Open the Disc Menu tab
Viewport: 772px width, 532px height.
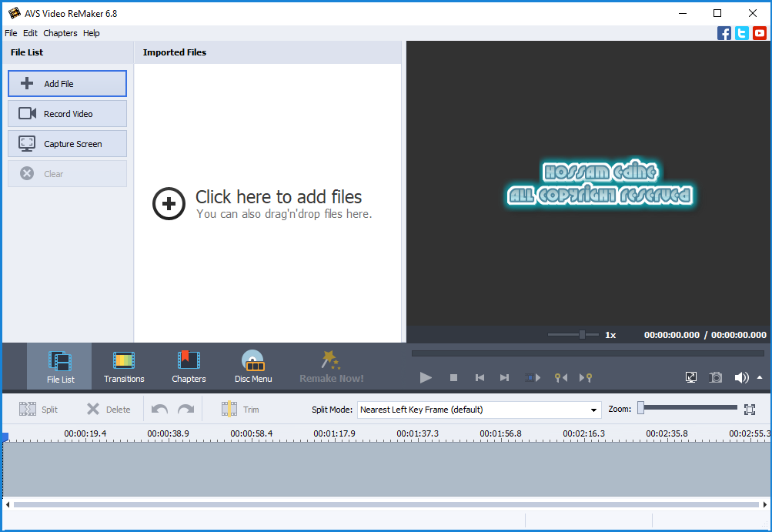pyautogui.click(x=253, y=366)
